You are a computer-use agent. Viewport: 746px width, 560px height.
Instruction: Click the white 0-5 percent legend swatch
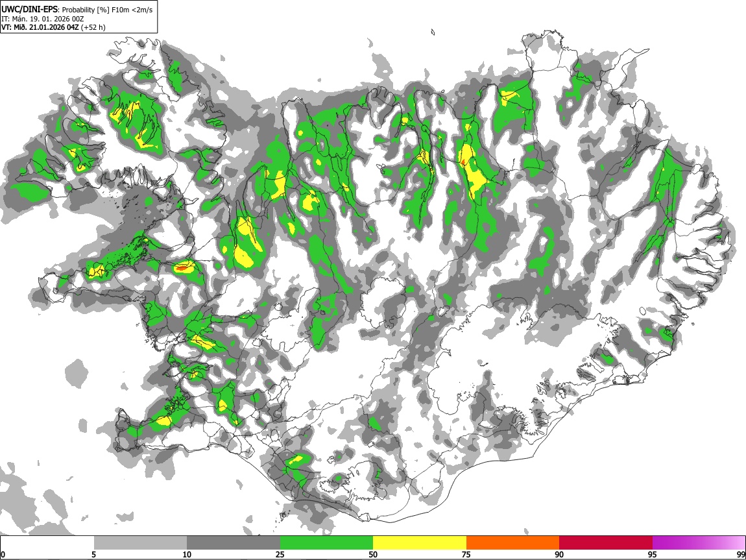47,543
